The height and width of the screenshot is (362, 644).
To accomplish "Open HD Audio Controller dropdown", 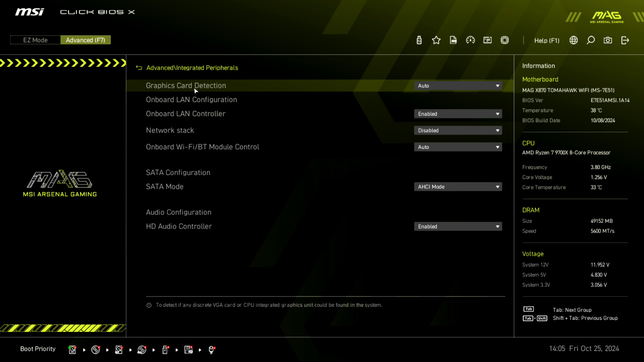I will pyautogui.click(x=458, y=227).
